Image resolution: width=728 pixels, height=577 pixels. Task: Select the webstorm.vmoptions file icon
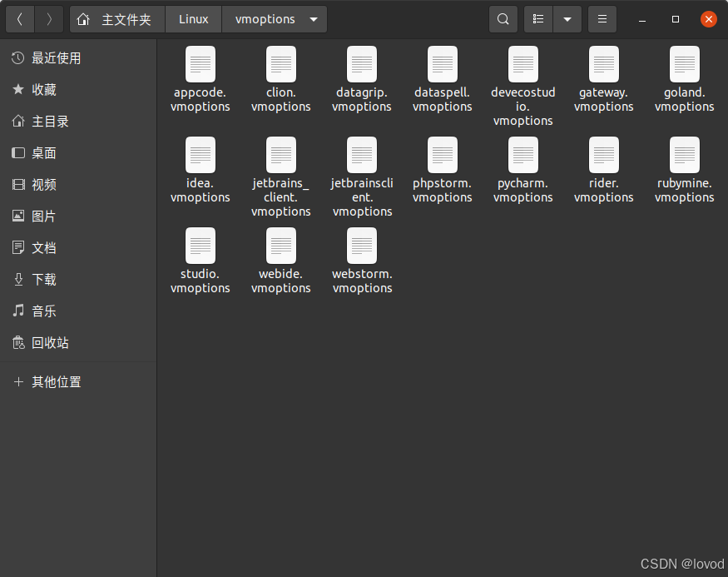(x=361, y=246)
